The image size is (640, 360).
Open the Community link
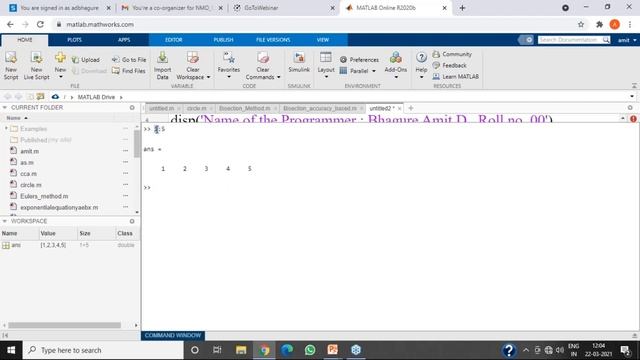pyautogui.click(x=452, y=54)
